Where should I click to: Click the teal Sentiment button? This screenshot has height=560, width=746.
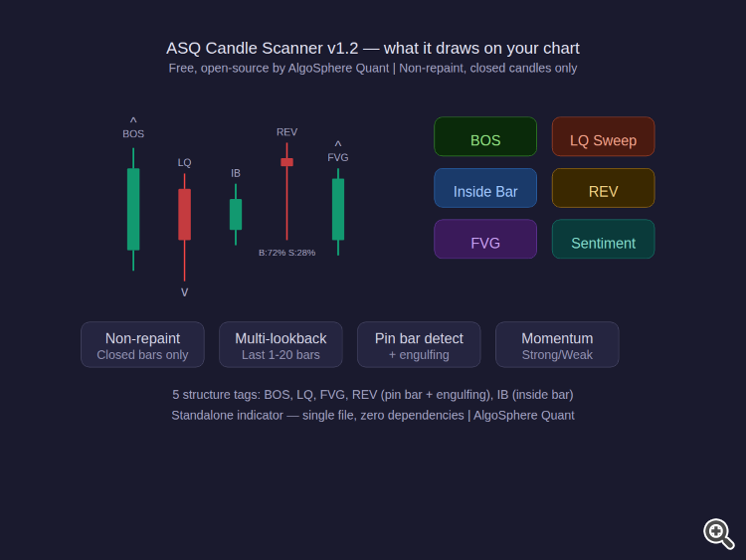click(x=603, y=240)
